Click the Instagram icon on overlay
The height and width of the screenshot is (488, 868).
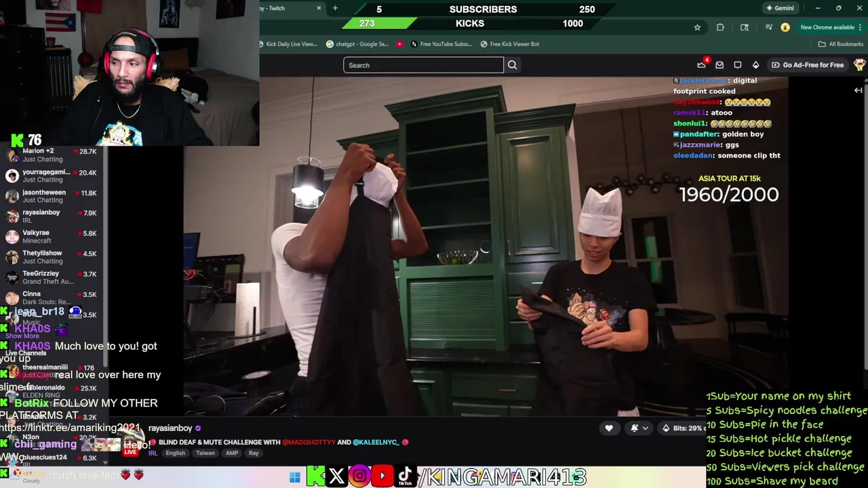coord(359,476)
